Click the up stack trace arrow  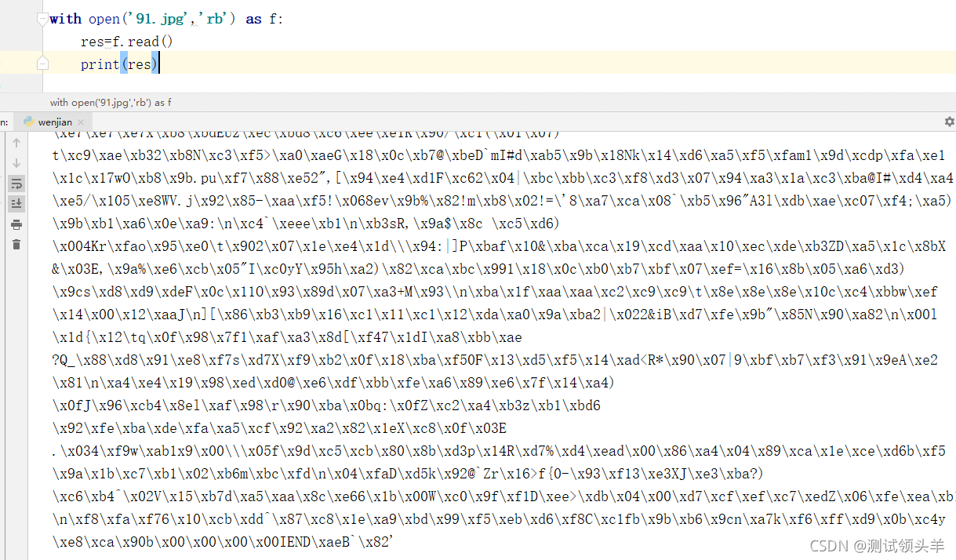(x=16, y=143)
